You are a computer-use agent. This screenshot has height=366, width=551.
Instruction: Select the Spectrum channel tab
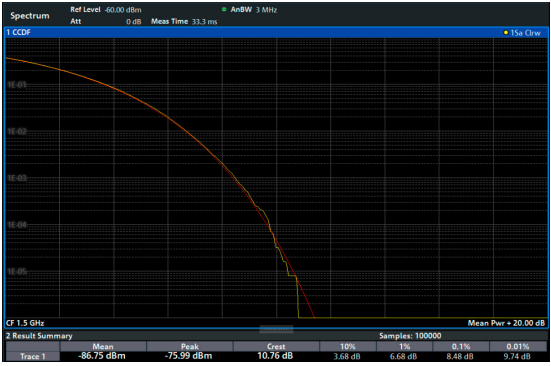click(30, 16)
